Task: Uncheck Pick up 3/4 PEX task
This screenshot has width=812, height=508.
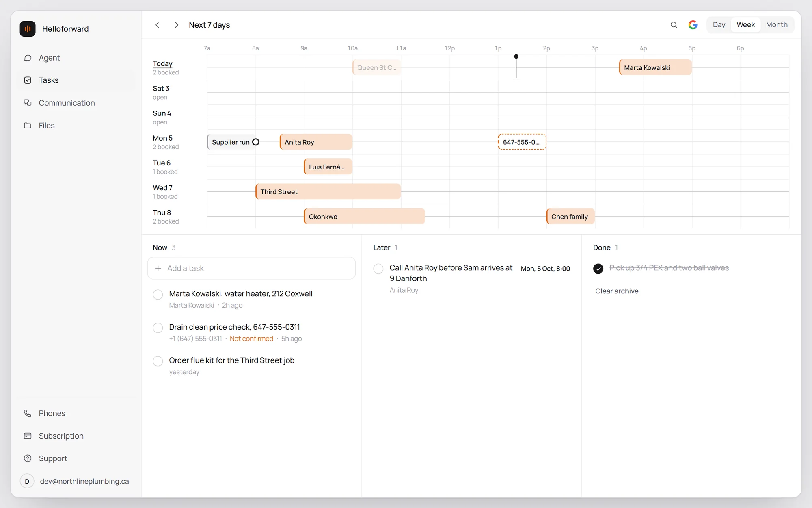Action: coord(598,269)
